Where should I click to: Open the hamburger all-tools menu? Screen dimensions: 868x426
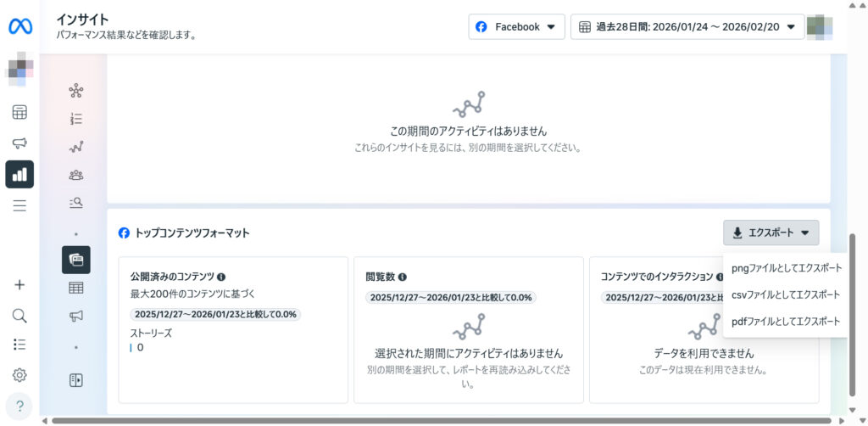(x=19, y=205)
